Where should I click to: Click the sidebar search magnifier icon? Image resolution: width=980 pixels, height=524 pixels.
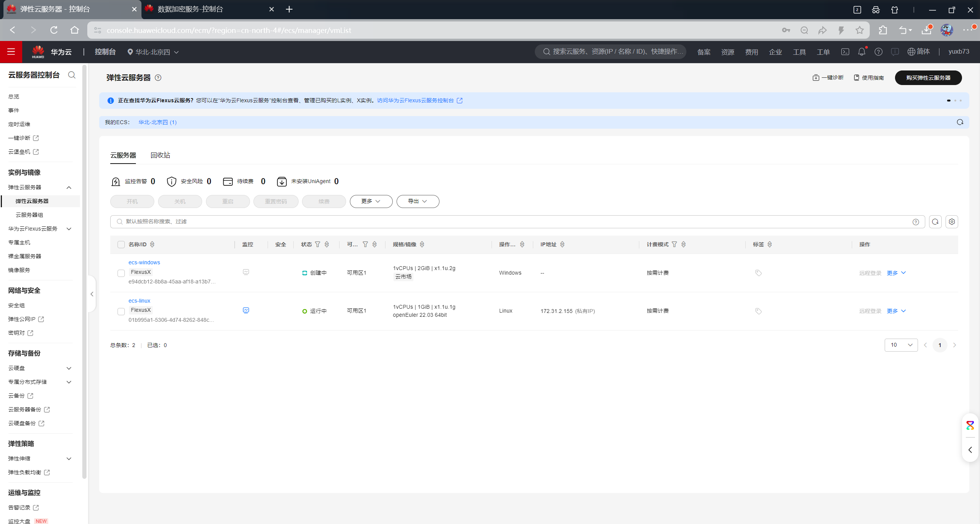click(72, 75)
